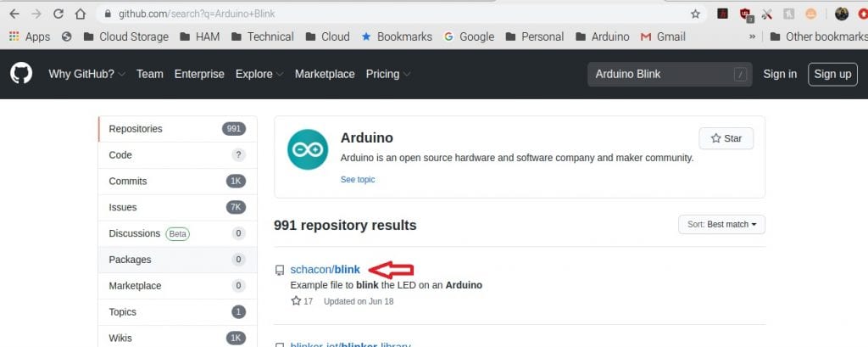Screen dimensions: 868x347
Task: Bookmark this page with the star icon
Action: click(x=695, y=14)
